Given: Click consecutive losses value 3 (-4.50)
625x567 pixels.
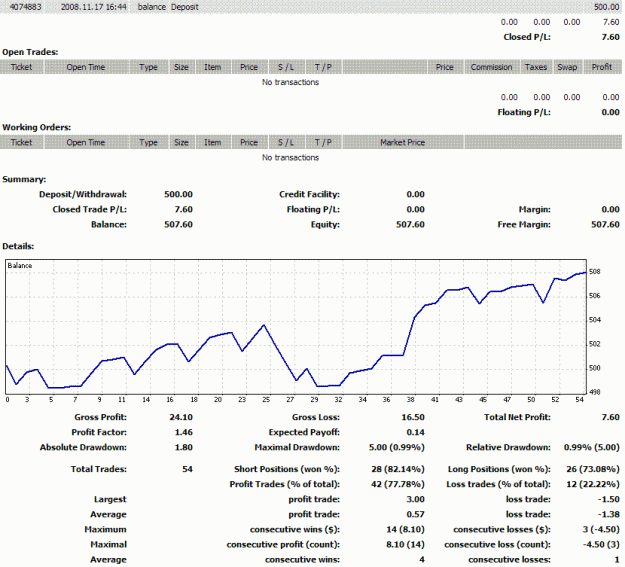Looking at the screenshot, I should point(601,530).
